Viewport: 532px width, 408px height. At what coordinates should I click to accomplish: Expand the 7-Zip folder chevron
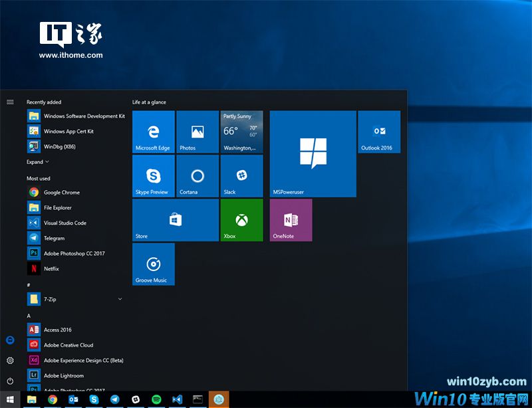tap(120, 300)
